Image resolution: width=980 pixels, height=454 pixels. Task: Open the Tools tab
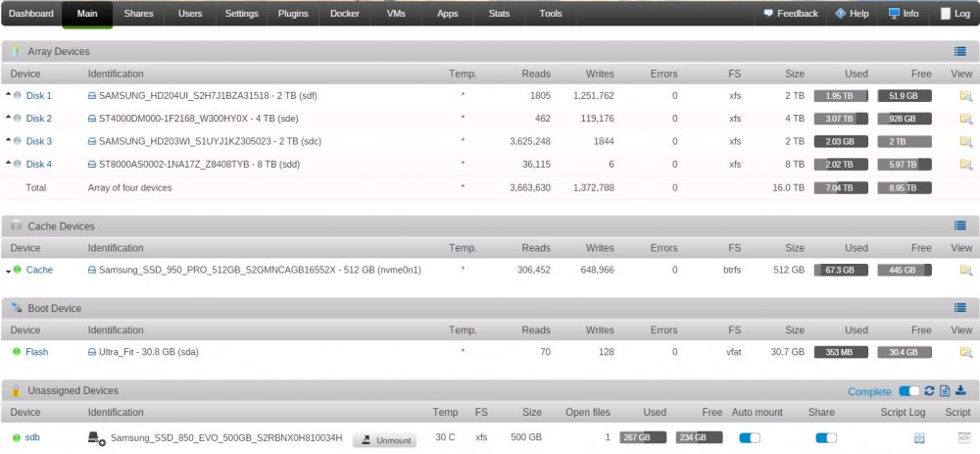tap(551, 14)
